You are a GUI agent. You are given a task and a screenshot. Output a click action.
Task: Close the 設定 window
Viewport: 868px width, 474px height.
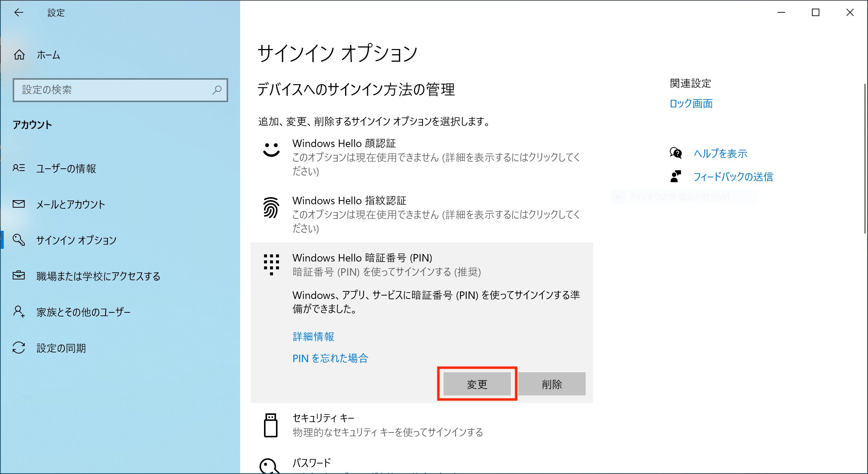850,13
